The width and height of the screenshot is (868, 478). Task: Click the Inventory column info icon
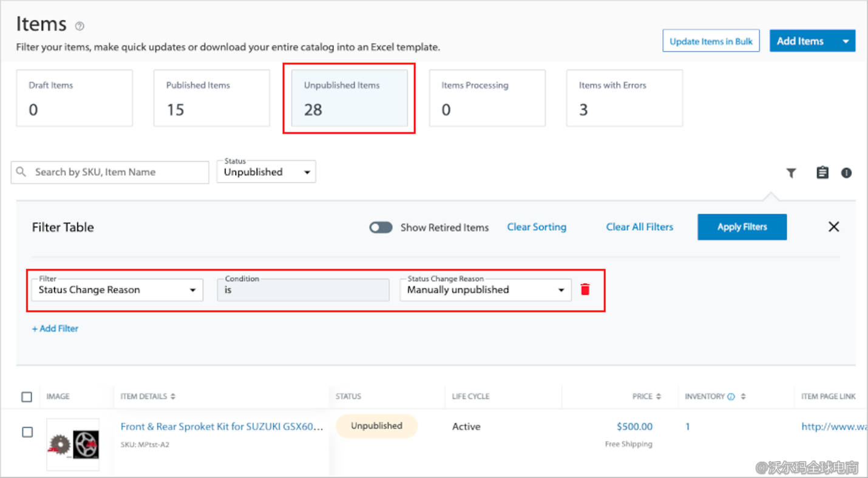tap(731, 397)
